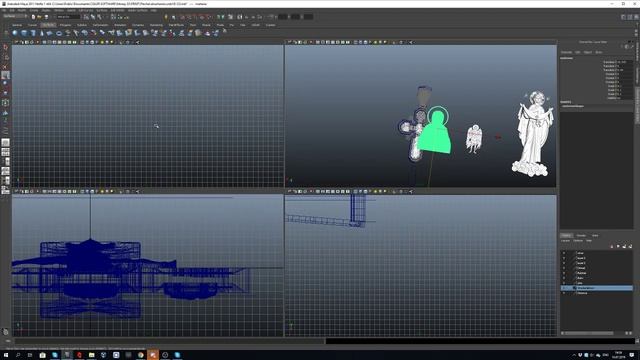The height and width of the screenshot is (360, 640).
Task: Switch to the Animation shelf tab
Action: click(x=120, y=25)
